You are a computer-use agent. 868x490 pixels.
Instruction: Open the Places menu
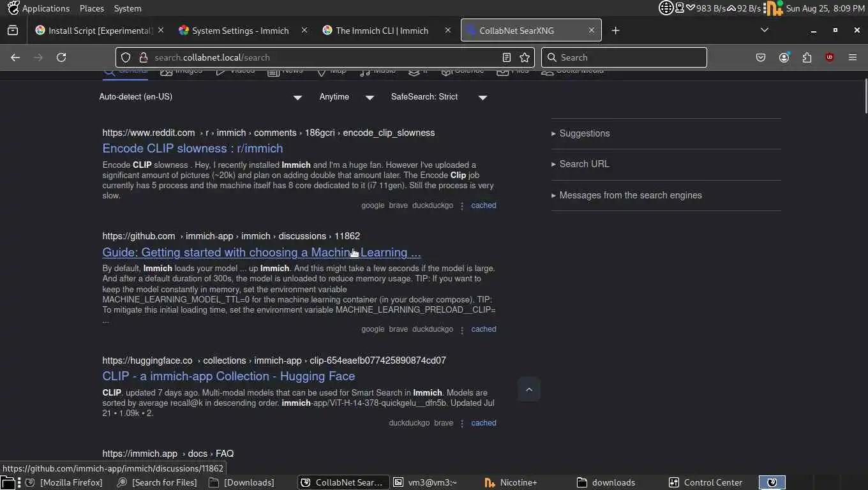click(92, 8)
